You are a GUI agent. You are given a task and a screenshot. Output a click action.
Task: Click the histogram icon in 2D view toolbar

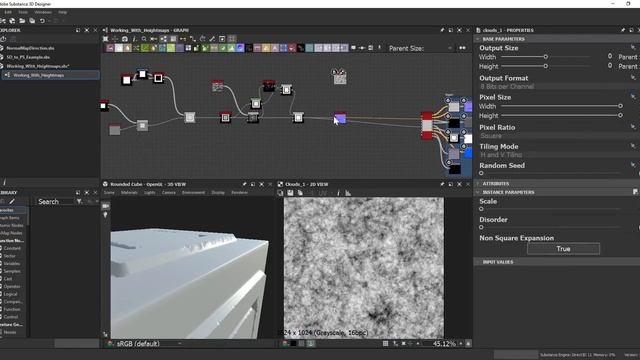[x=348, y=193]
